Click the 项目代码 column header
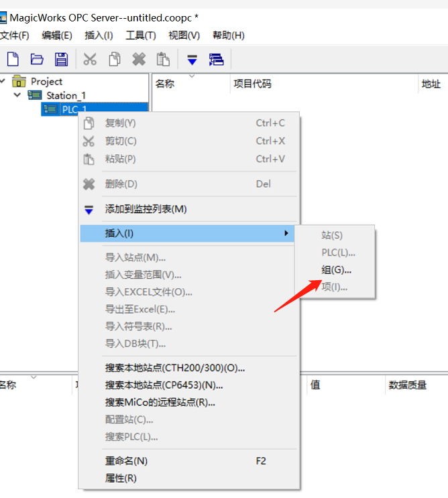This screenshot has height=498, width=448. [324, 84]
